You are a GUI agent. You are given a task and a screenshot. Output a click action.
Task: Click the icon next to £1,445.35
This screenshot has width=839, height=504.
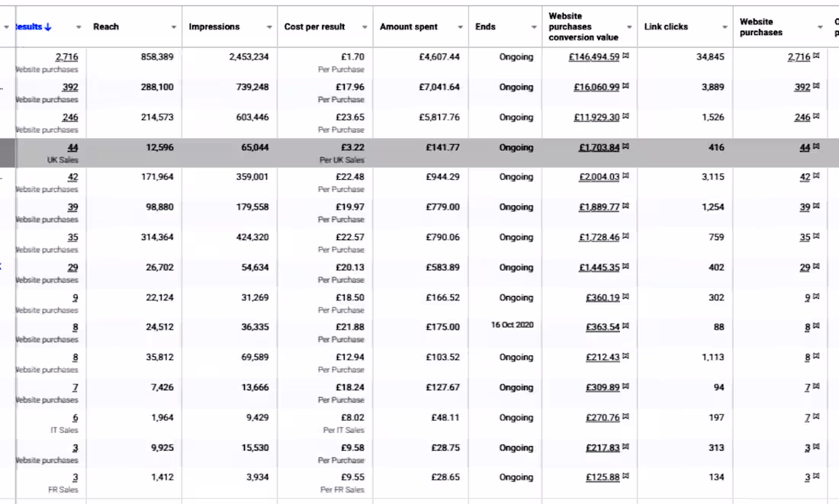pos(626,268)
